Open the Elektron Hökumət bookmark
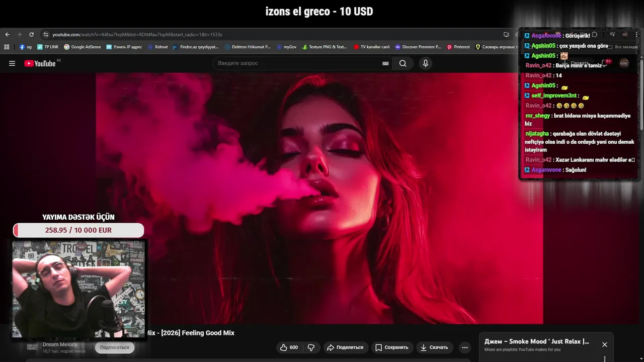The image size is (644, 362). [x=248, y=47]
